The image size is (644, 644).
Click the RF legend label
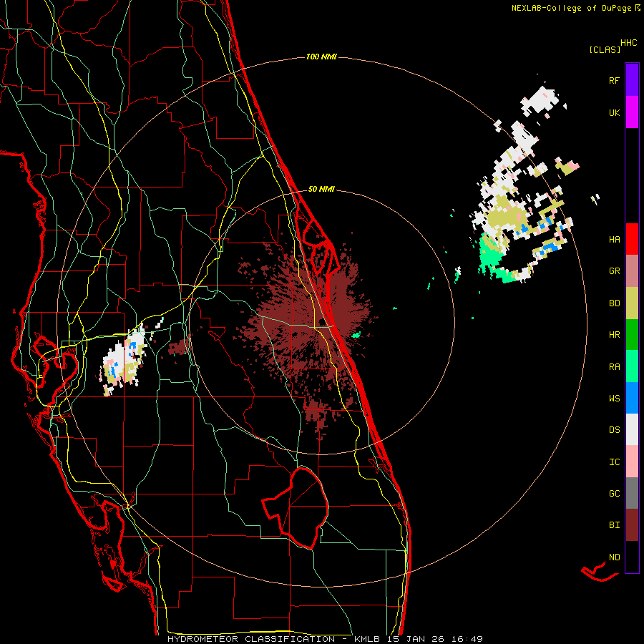pyautogui.click(x=614, y=80)
